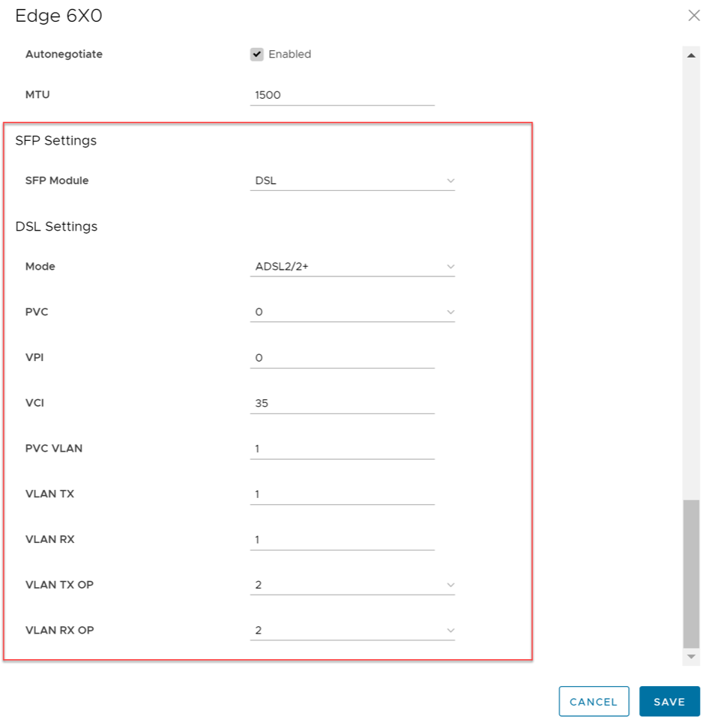Close the Edge 6X0 dialog
The width and height of the screenshot is (712, 728).
coord(694,16)
